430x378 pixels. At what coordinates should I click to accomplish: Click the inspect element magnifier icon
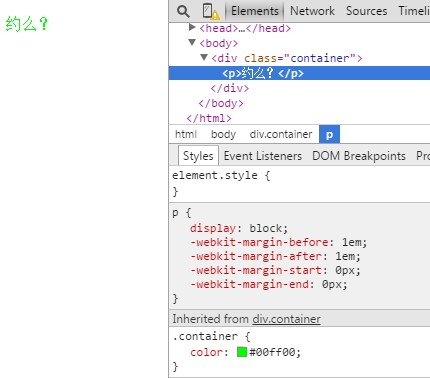[x=183, y=11]
